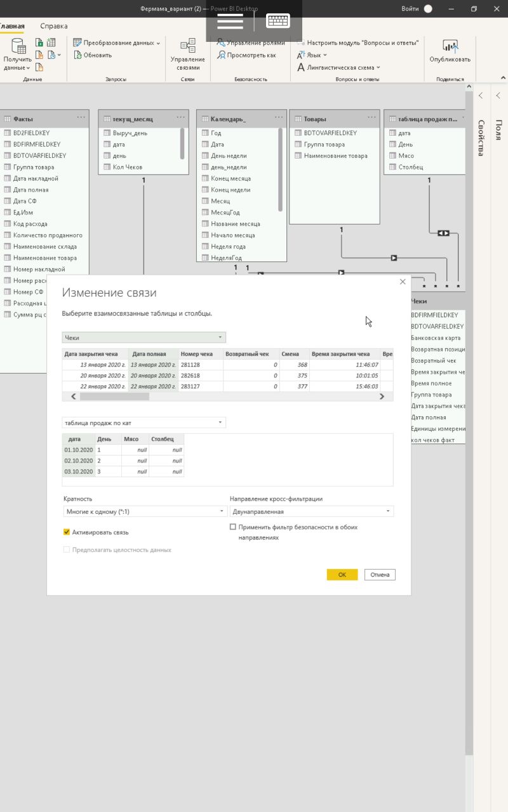Toggle the Активировать связь checkbox
Image resolution: width=508 pixels, height=812 pixels.
[x=67, y=532]
